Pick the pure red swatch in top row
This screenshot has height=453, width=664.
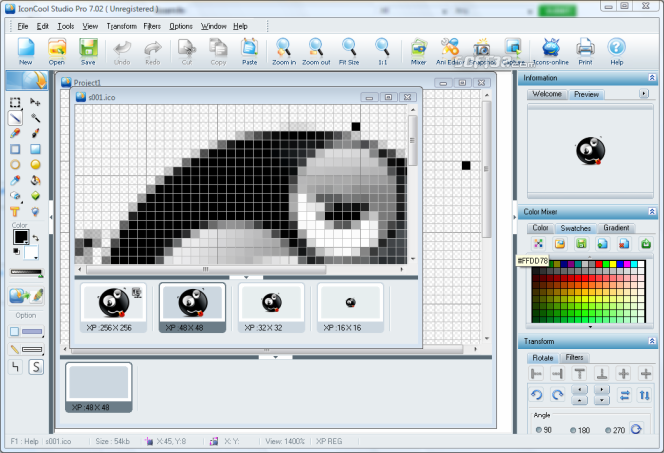(x=599, y=264)
